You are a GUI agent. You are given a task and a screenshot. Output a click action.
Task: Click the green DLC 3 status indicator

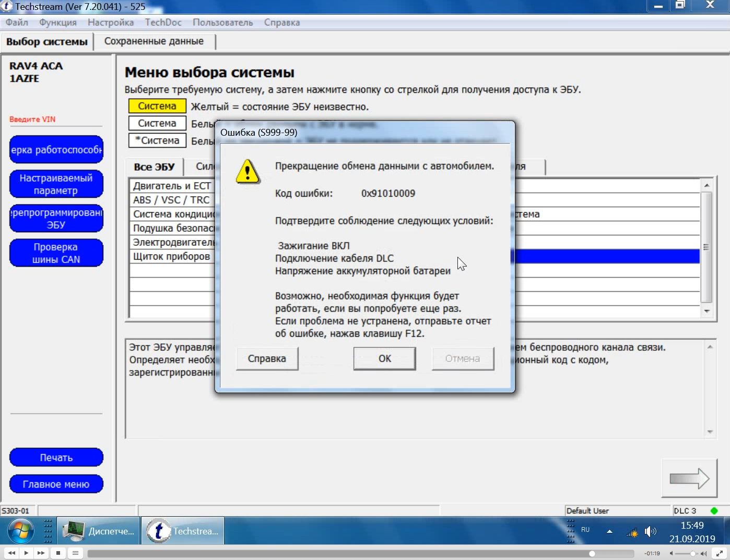714,510
